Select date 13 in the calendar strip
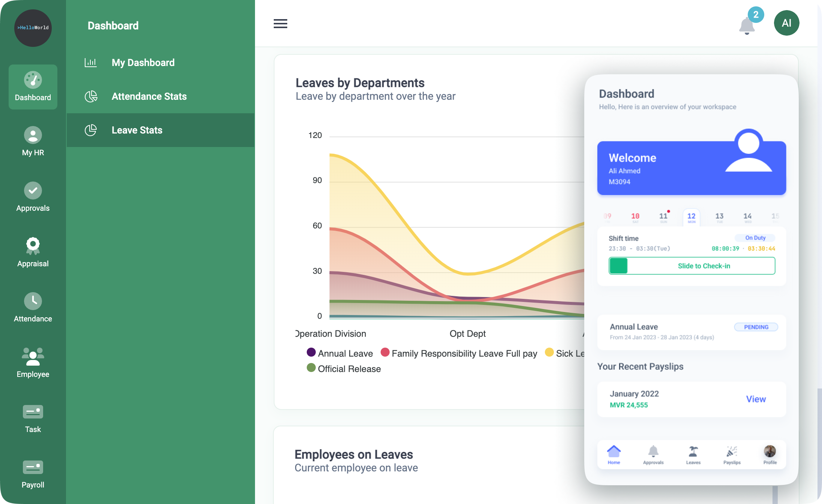Screen dimensions: 822x504 [719, 217]
